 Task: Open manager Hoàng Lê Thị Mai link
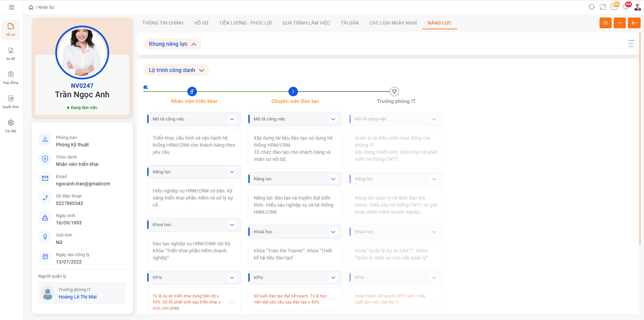78,297
